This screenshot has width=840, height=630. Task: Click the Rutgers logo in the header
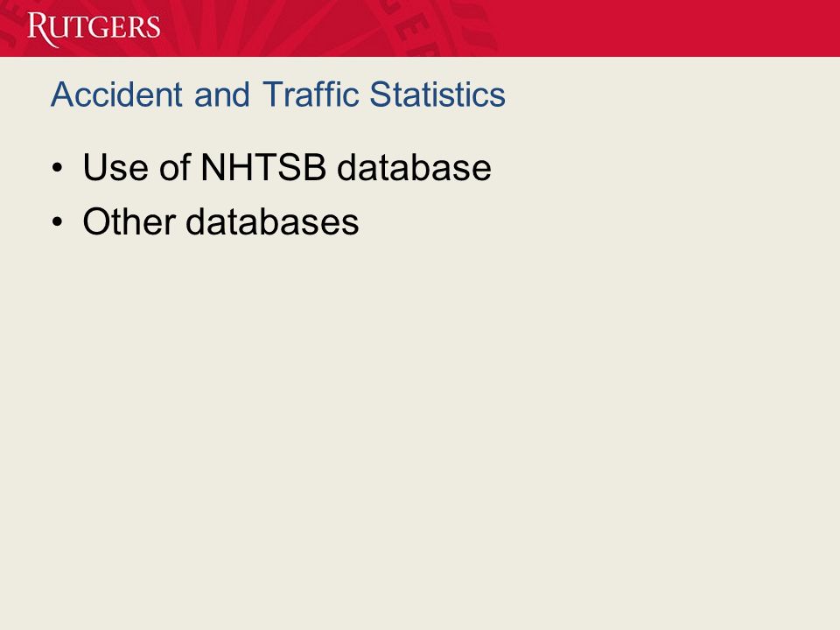click(94, 29)
